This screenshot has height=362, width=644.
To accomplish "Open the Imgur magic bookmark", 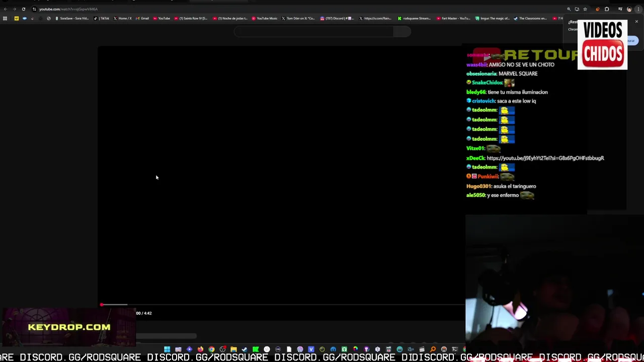I will (x=493, y=19).
